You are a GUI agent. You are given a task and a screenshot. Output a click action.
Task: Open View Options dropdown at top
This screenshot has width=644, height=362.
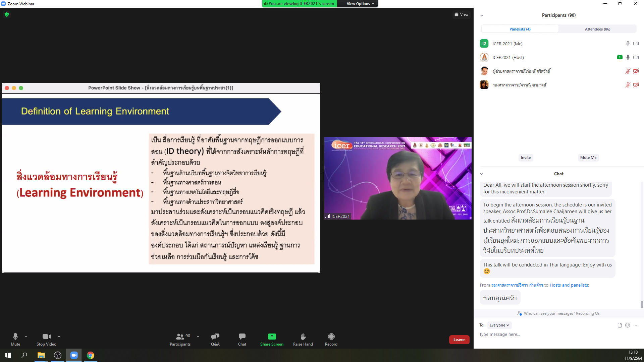pos(360,4)
